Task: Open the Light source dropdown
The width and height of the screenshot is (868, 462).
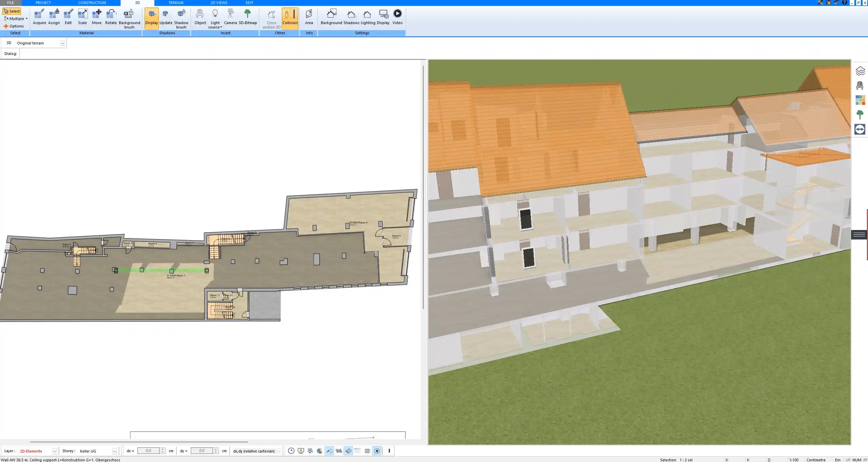Action: pyautogui.click(x=215, y=19)
